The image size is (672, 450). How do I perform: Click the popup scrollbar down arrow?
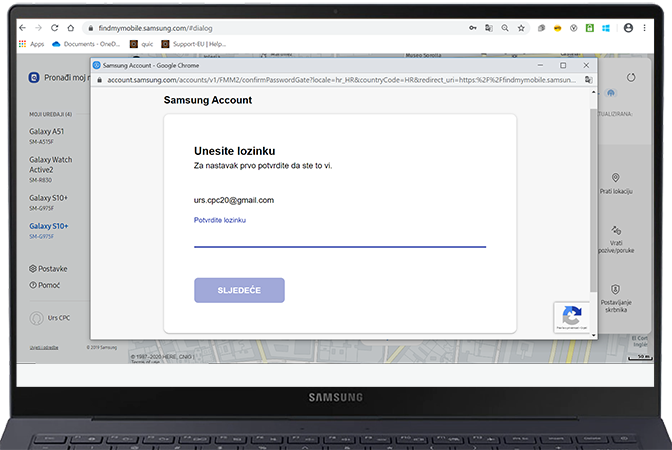pyautogui.click(x=594, y=335)
